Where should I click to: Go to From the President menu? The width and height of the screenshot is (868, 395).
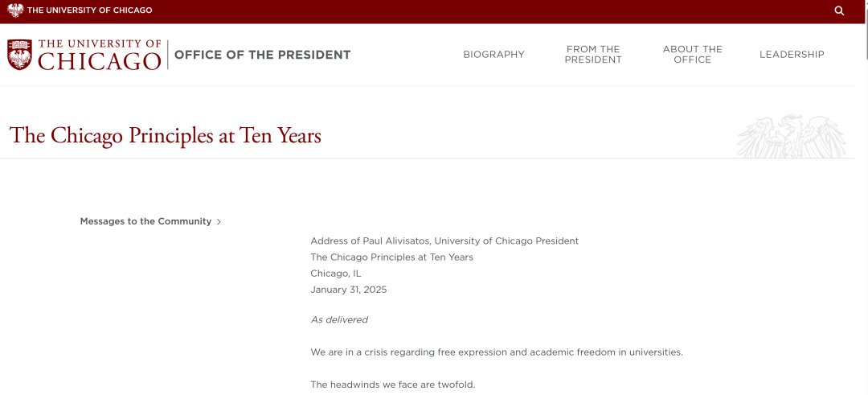pyautogui.click(x=593, y=55)
